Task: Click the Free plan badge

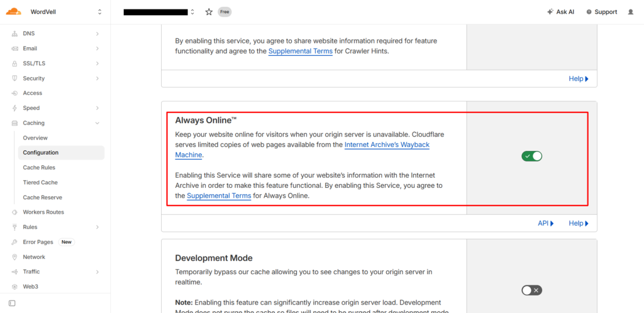Action: click(225, 12)
